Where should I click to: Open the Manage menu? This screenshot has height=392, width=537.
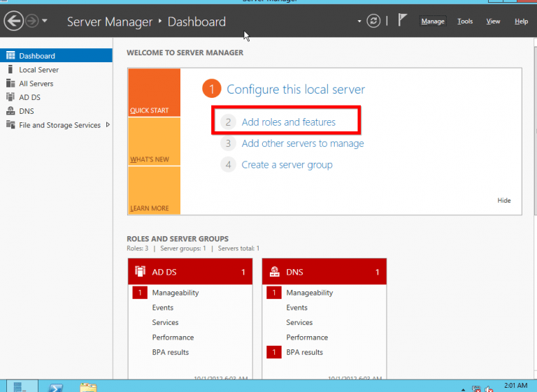pos(433,21)
